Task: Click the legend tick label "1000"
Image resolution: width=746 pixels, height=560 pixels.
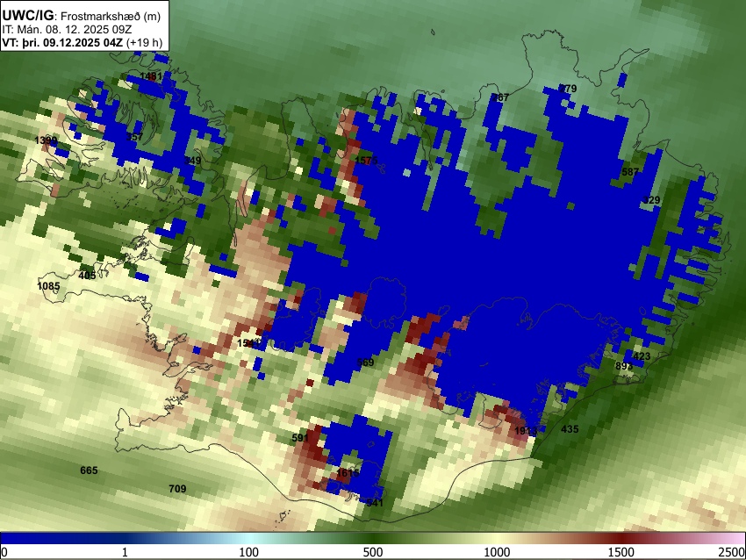Action: [x=497, y=552]
